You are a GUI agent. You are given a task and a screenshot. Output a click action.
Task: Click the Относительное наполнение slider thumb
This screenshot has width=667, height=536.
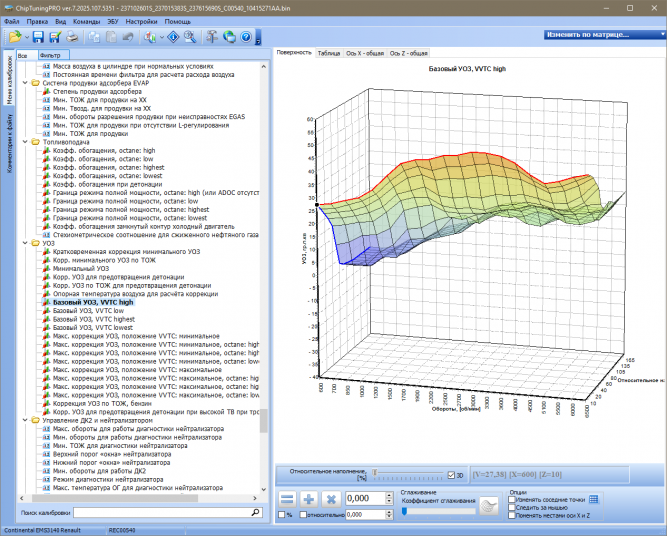pyautogui.click(x=375, y=472)
